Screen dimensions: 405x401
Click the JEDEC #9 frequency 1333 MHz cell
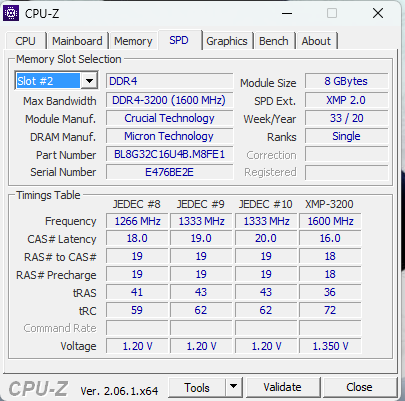201,221
